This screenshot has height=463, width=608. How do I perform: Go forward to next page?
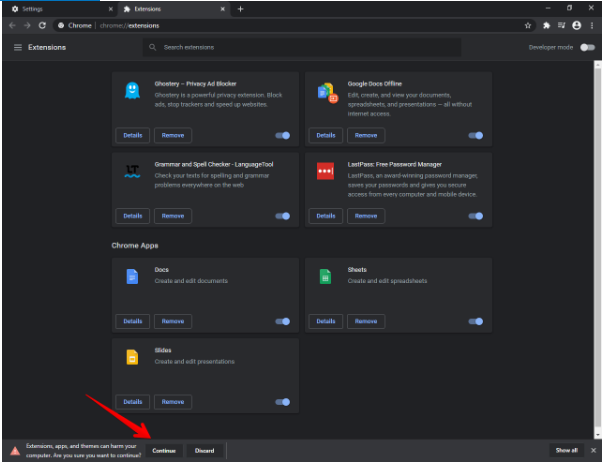[x=27, y=26]
